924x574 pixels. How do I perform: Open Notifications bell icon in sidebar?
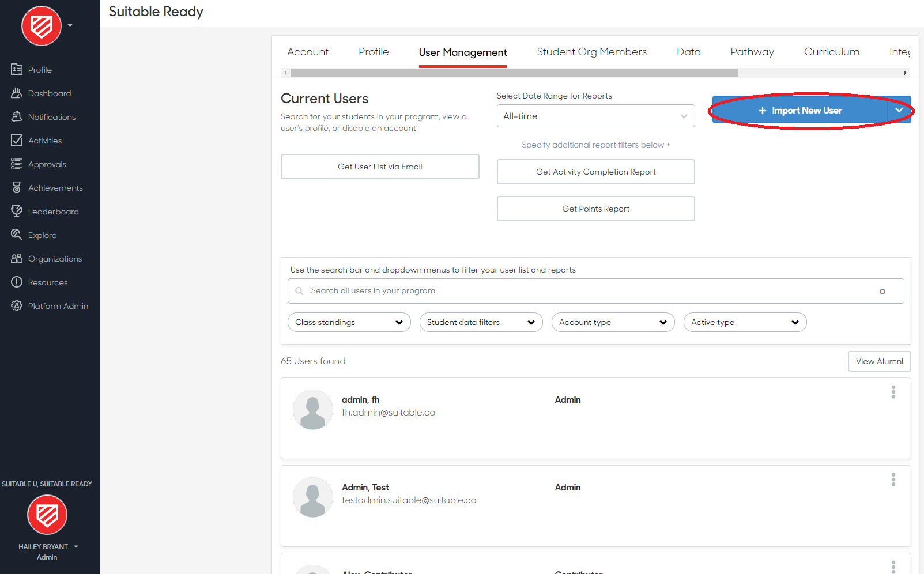(x=17, y=116)
